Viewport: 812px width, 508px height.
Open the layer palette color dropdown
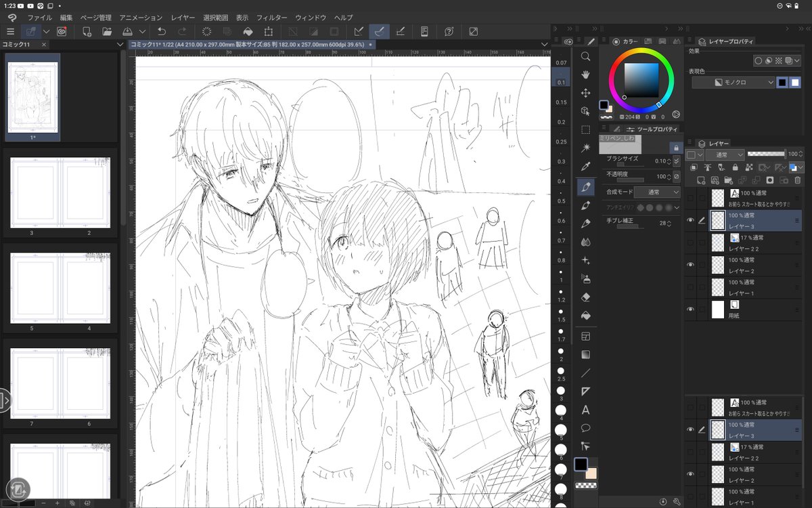[694, 154]
